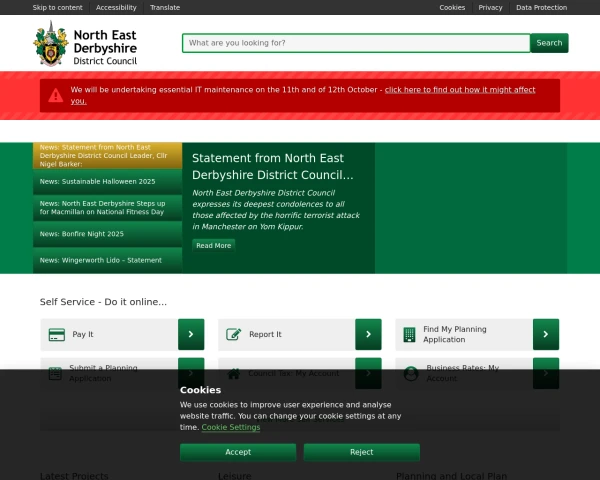Click the Report It pencil icon

pos(234,334)
